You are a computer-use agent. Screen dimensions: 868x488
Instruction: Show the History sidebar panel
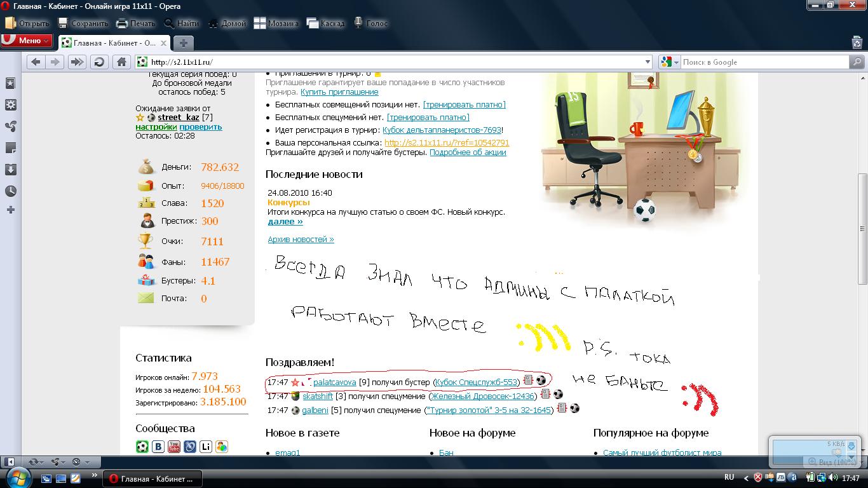[x=10, y=191]
